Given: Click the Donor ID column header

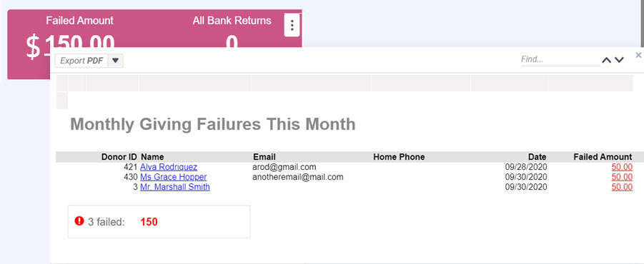Looking at the screenshot, I should click(119, 156).
